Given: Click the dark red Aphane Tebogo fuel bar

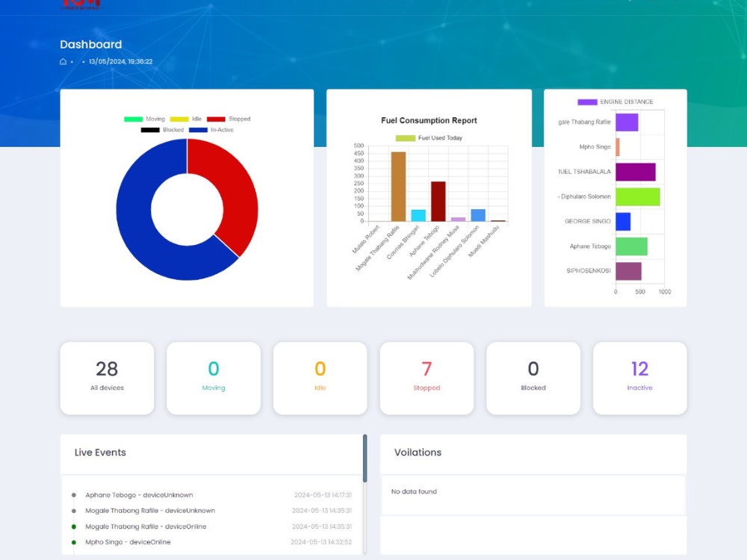Looking at the screenshot, I should point(438,202).
